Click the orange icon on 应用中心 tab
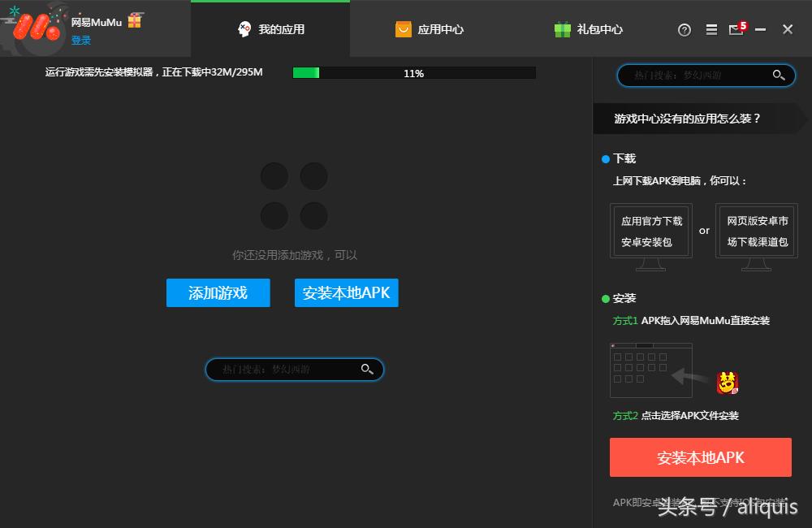Screen dimensions: 812x528 click(404, 28)
